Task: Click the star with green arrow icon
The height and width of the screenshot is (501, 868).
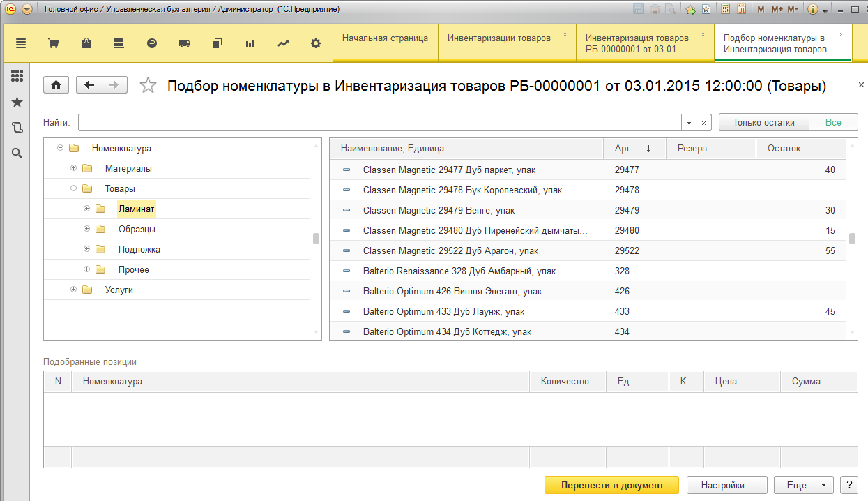Action: tap(690, 10)
